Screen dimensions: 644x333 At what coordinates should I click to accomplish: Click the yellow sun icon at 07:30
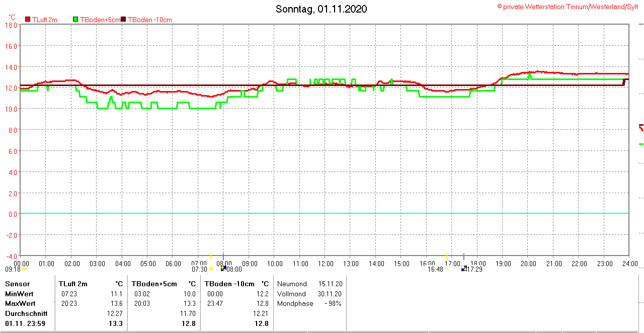click(211, 269)
